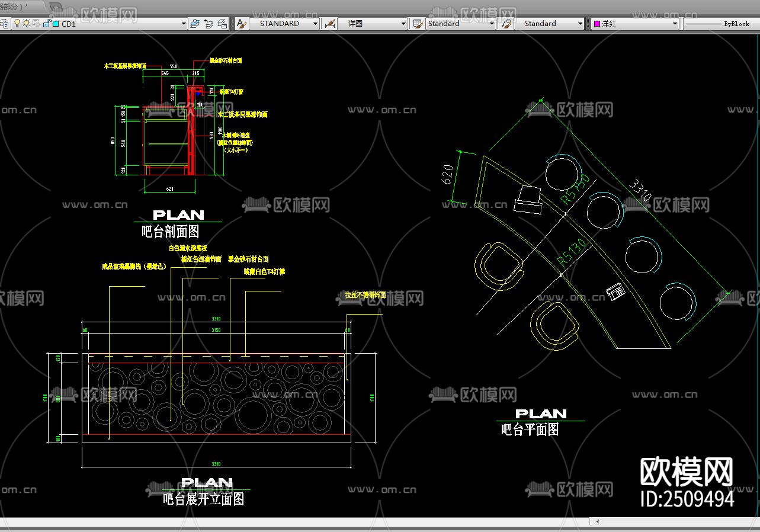The width and height of the screenshot is (760, 532).
Task: Open the CD1 layer dropdown list
Action: [184, 24]
